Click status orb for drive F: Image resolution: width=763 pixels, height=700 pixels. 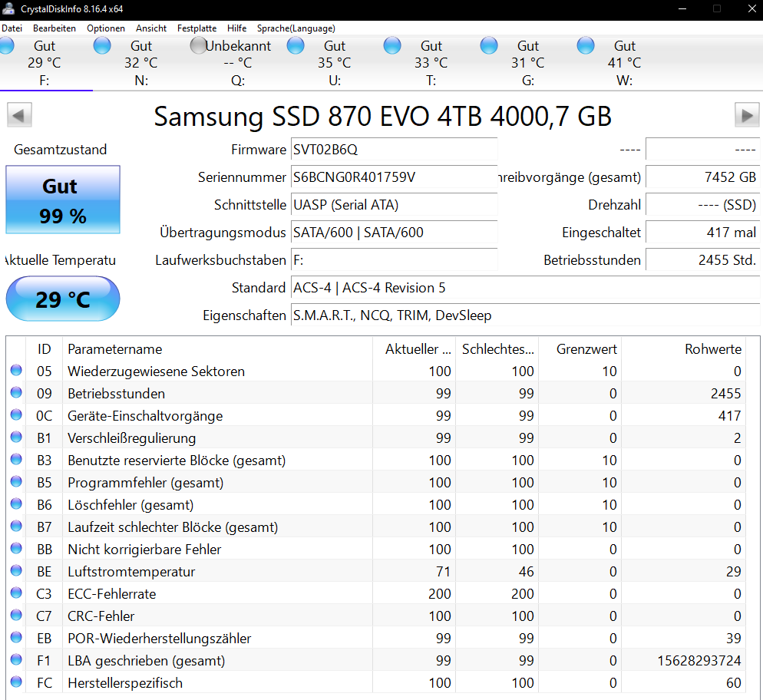click(x=6, y=46)
